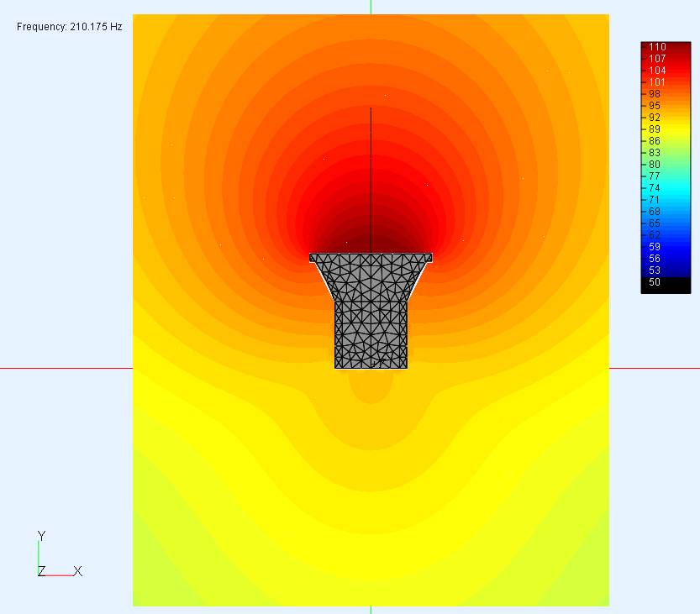
Task: Click the X axis label of orientation triad
Action: [x=77, y=571]
